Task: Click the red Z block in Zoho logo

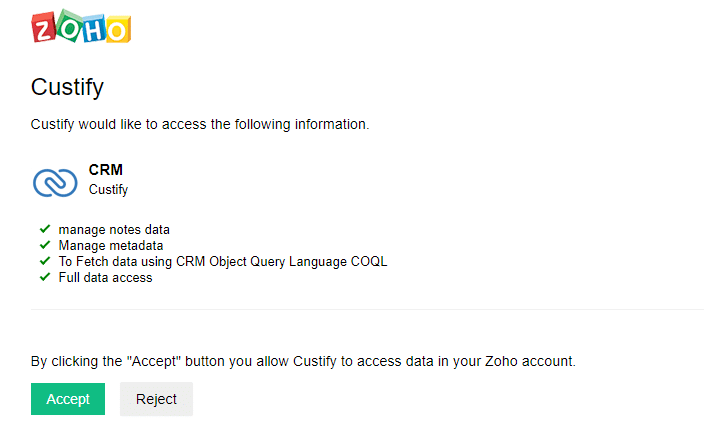Action: tap(44, 28)
